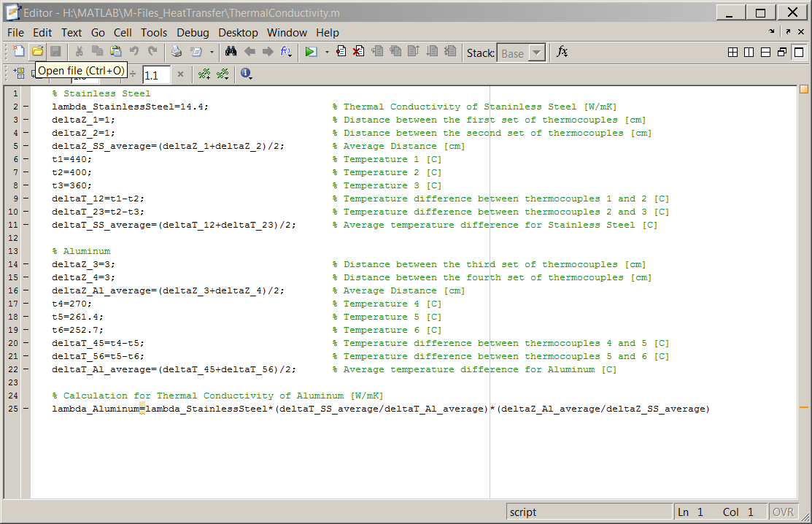
Task: Open the Go menu
Action: [98, 33]
